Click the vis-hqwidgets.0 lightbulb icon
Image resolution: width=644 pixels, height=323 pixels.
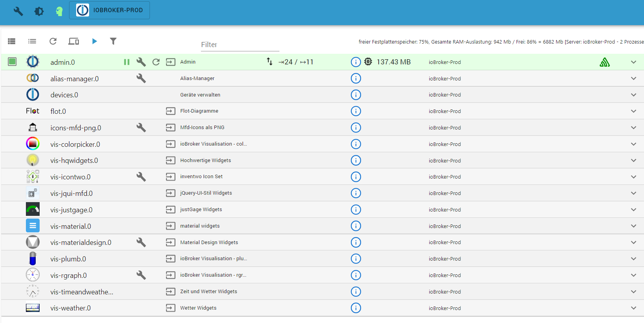point(33,160)
